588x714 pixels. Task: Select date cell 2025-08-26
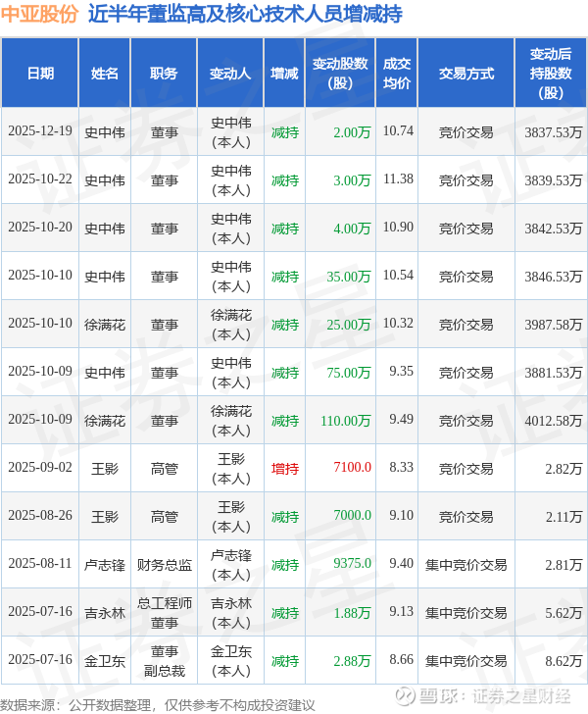[x=40, y=516]
